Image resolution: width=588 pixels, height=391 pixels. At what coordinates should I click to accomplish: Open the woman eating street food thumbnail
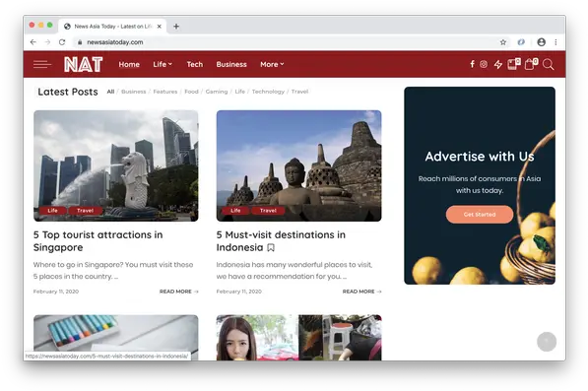click(298, 338)
